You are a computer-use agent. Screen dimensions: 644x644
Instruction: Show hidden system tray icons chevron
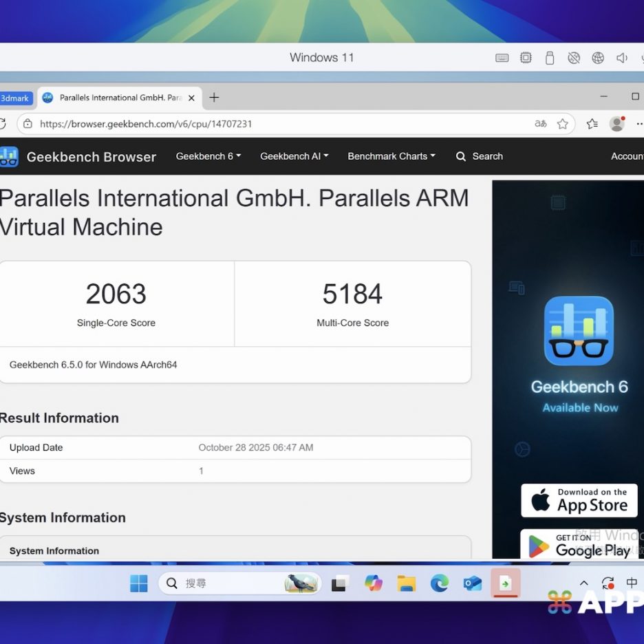click(584, 583)
